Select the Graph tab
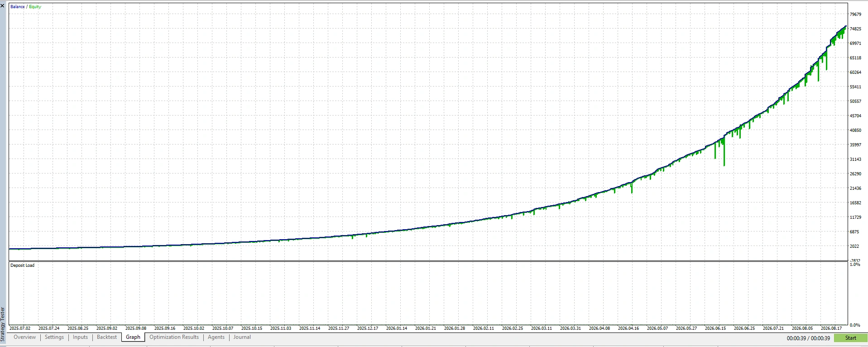Screen dimensions: 868x347 (133, 337)
